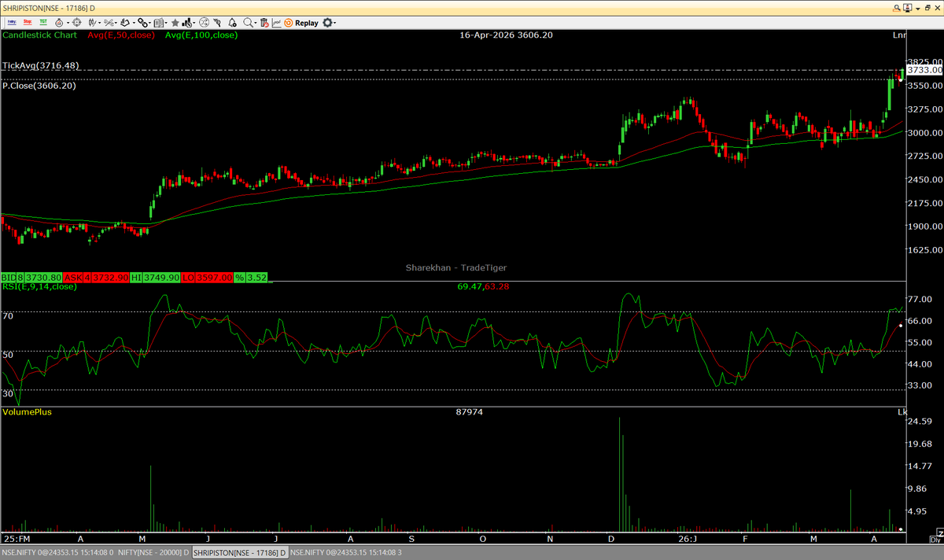The height and width of the screenshot is (560, 944).
Task: Click the TGT target order icon
Action: 43,23
